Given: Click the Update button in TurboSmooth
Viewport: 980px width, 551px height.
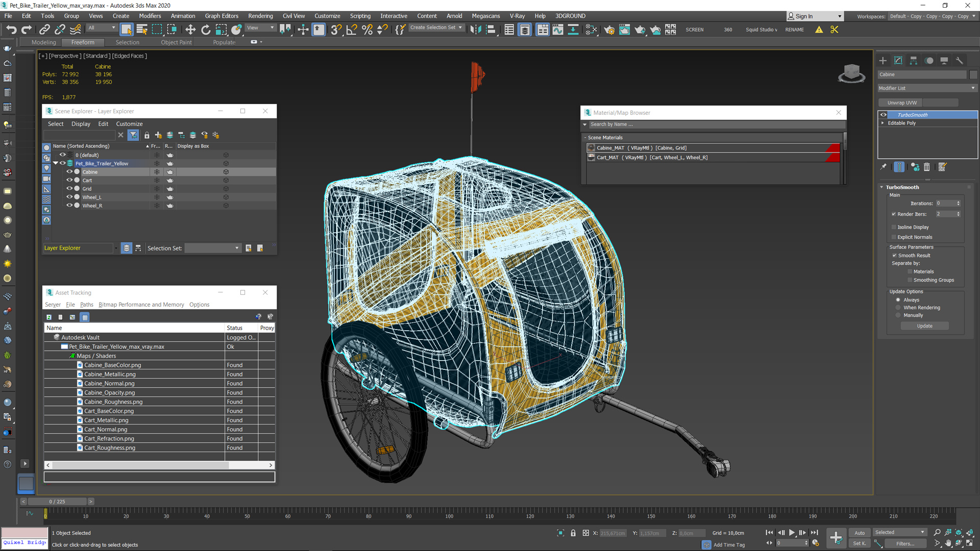Looking at the screenshot, I should click(x=925, y=325).
